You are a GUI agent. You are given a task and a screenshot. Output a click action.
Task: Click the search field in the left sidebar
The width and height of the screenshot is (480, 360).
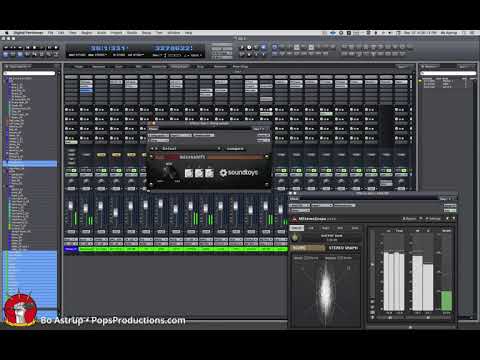pyautogui.click(x=29, y=73)
